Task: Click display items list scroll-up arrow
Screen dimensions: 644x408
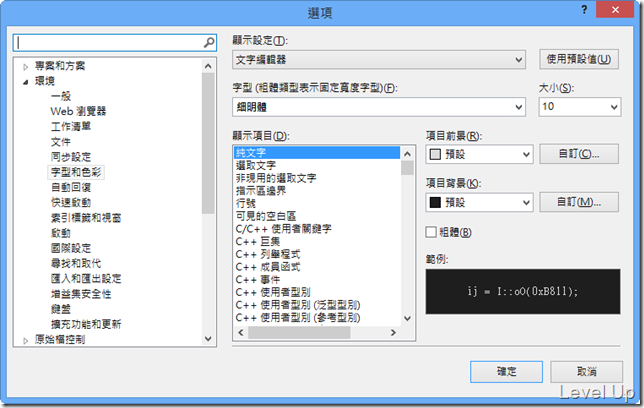Action: coord(407,154)
